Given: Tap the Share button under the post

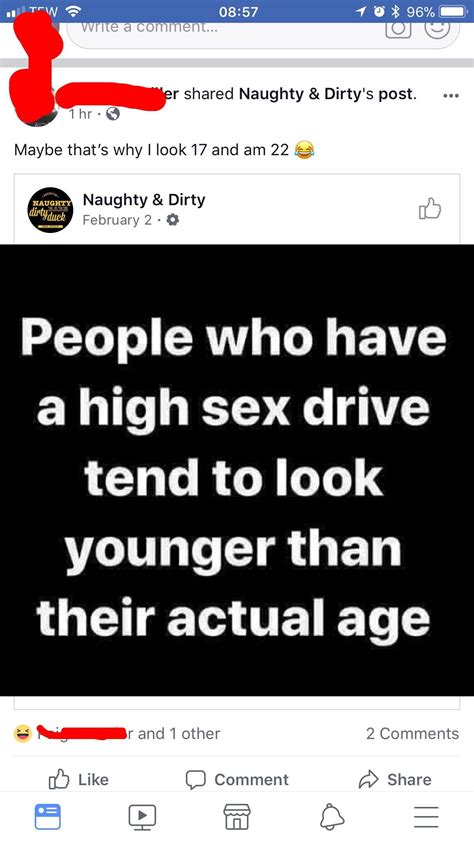Looking at the screenshot, I should pos(395,779).
